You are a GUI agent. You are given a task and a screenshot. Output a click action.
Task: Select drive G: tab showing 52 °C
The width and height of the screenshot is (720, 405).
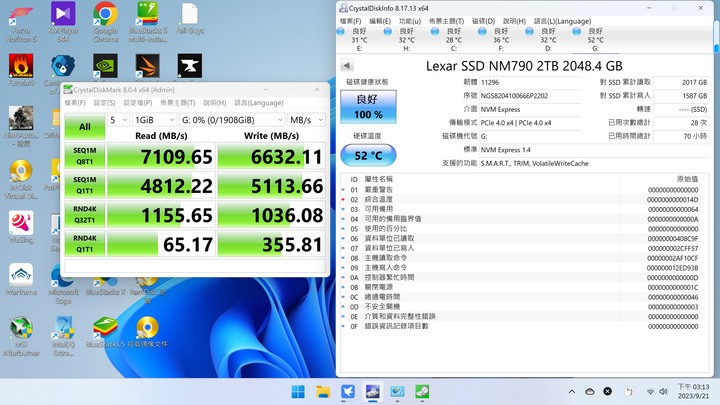[x=596, y=39]
